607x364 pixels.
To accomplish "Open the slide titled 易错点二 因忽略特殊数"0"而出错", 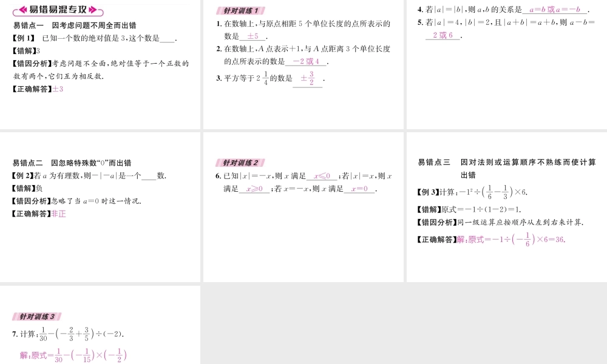I will (100, 207).
